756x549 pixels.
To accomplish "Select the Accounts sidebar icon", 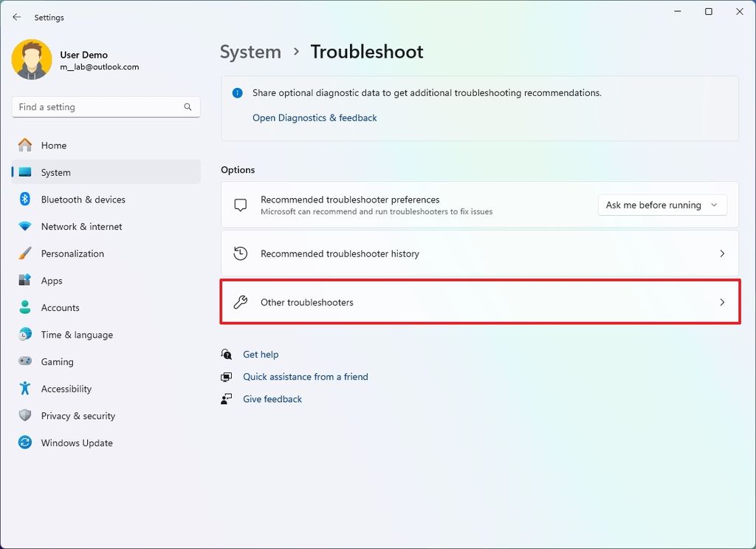I will pos(24,307).
